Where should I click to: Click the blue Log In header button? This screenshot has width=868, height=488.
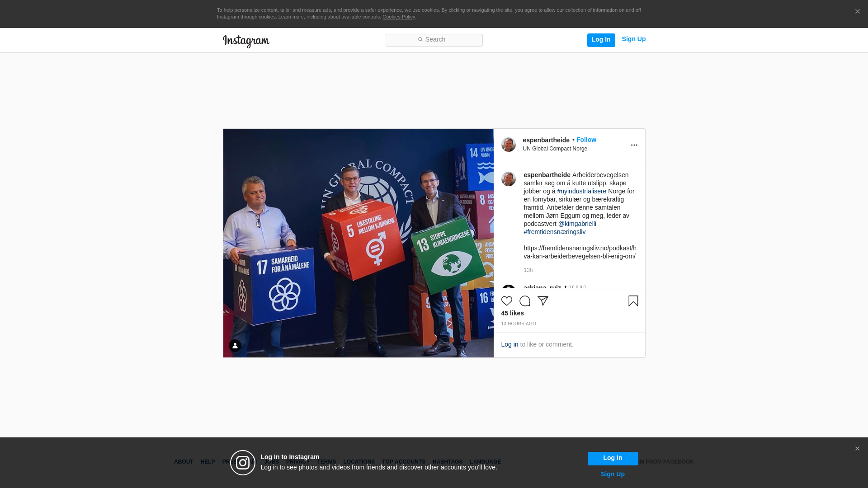[x=601, y=40]
